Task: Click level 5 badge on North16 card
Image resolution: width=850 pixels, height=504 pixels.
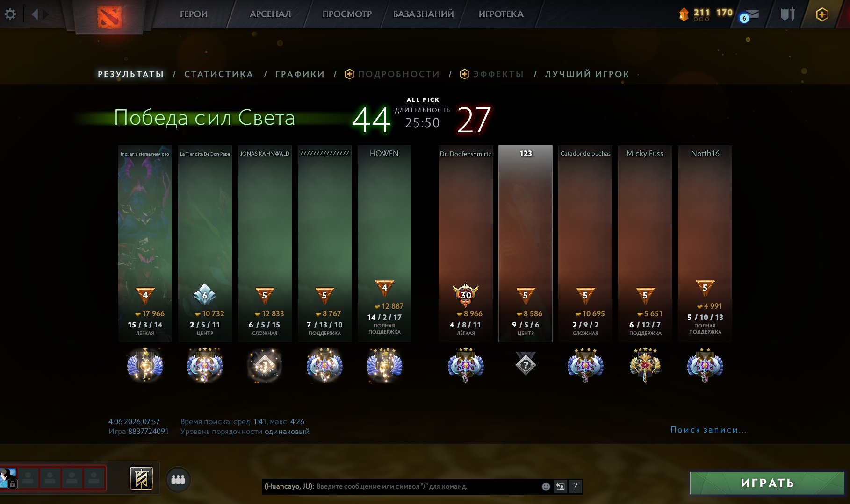Action: click(x=705, y=288)
